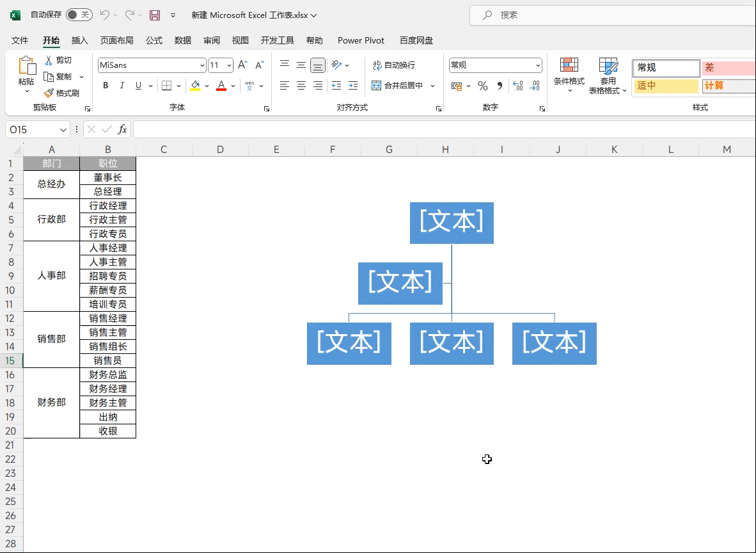Open the 百度网盘 tab
This screenshot has height=553, width=756.
[x=416, y=40]
